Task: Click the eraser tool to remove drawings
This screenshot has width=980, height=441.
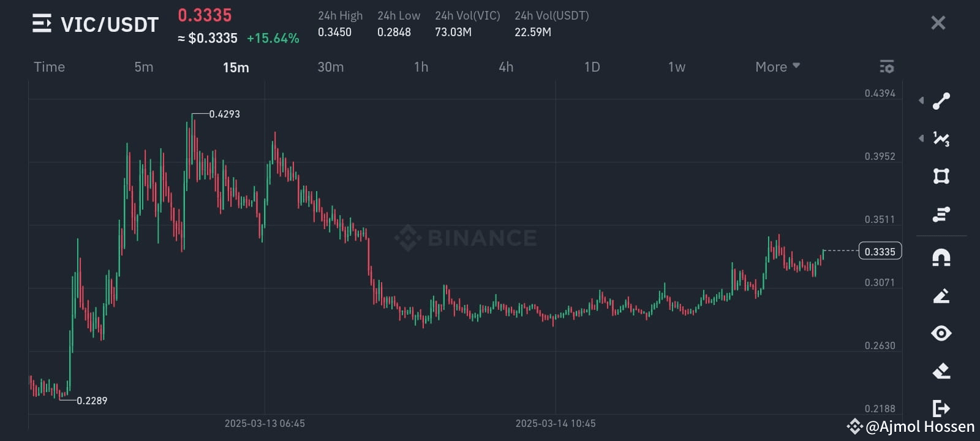Action: pyautogui.click(x=941, y=370)
